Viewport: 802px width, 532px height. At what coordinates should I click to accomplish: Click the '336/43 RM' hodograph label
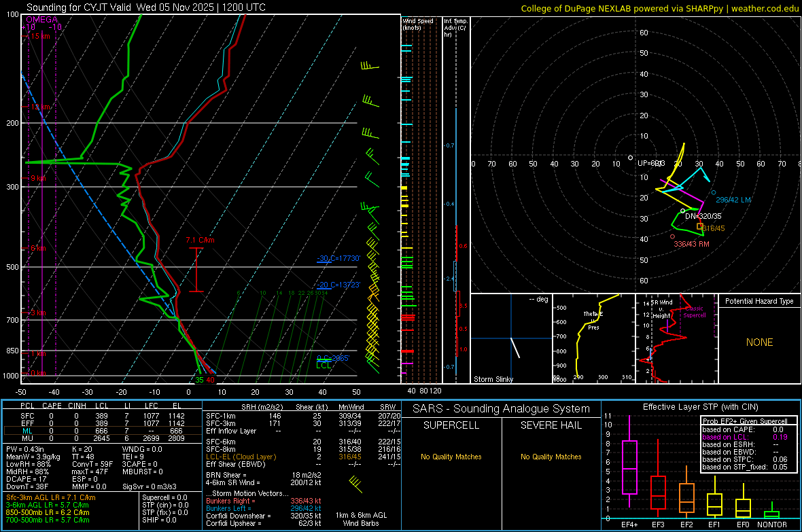tap(691, 244)
